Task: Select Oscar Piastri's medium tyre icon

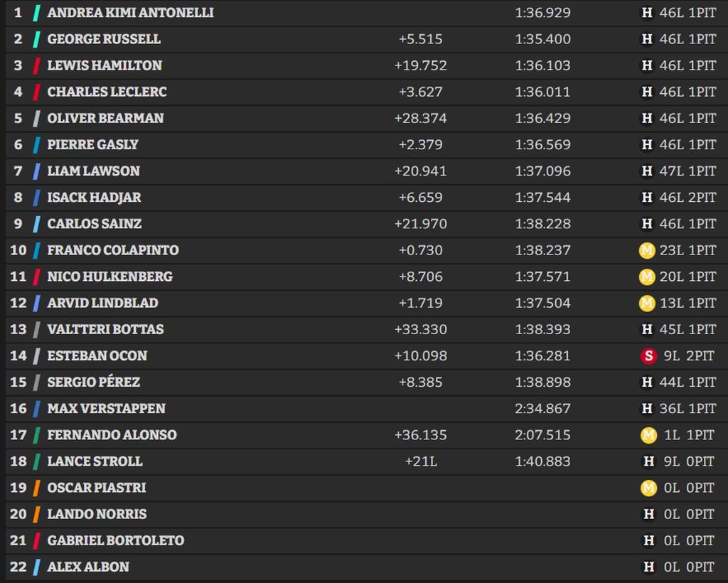Action: tap(648, 488)
